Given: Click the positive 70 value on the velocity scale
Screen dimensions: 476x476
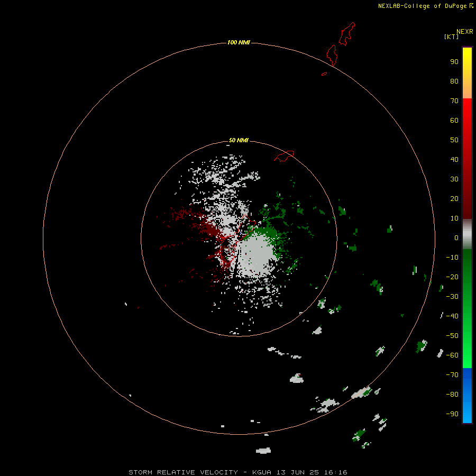Looking at the screenshot, I should pyautogui.click(x=454, y=101).
